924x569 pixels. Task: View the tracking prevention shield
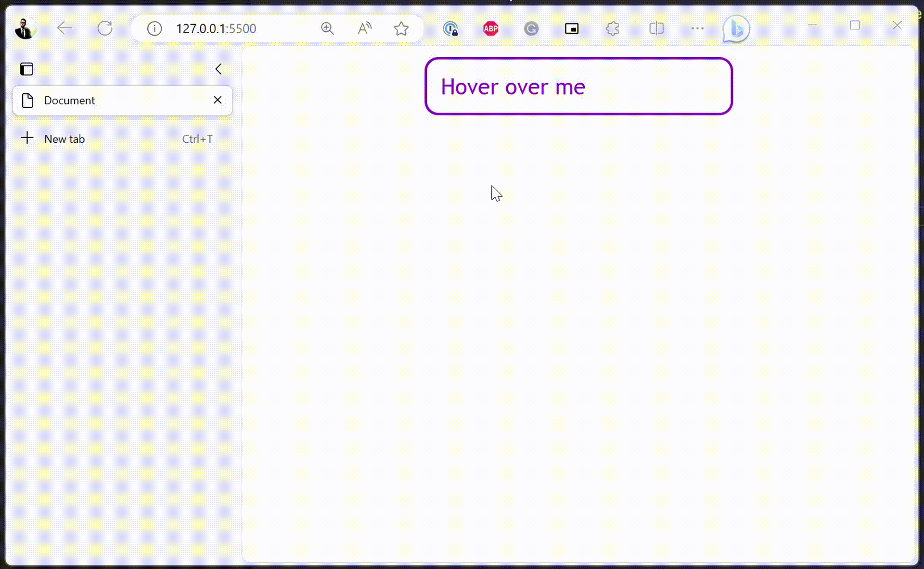click(450, 28)
